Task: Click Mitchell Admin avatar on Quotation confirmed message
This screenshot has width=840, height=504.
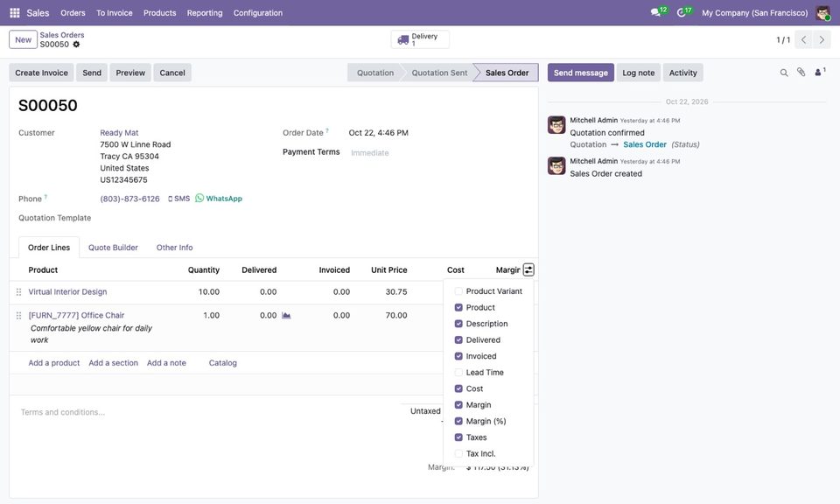Action: (556, 125)
